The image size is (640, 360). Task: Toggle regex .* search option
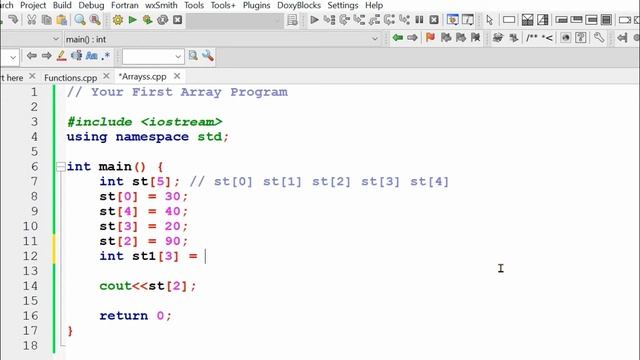[106, 56]
